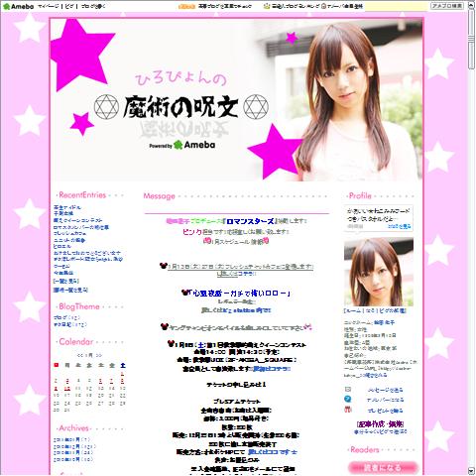
Task: Click the scrollbar up arrow
Action: click(471, 6)
